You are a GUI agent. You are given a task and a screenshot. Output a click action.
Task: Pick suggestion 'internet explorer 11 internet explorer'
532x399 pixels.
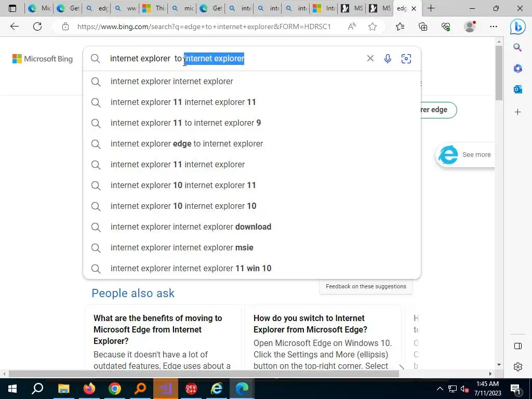click(252, 165)
